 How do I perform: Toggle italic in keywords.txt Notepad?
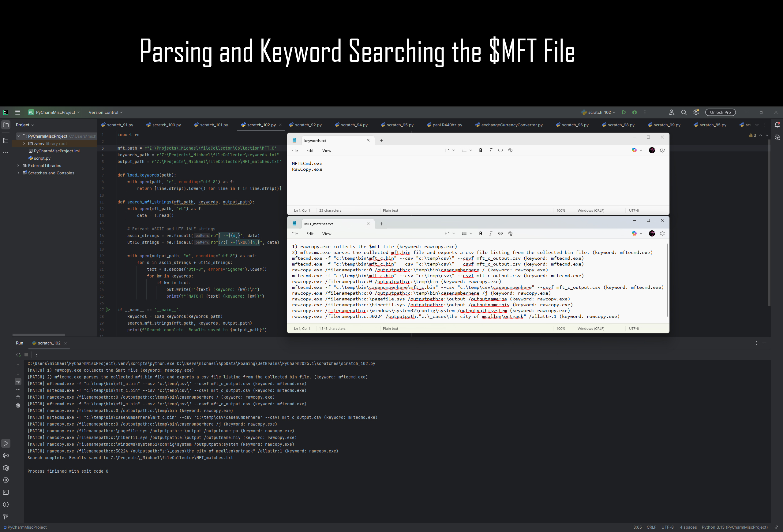coord(490,150)
